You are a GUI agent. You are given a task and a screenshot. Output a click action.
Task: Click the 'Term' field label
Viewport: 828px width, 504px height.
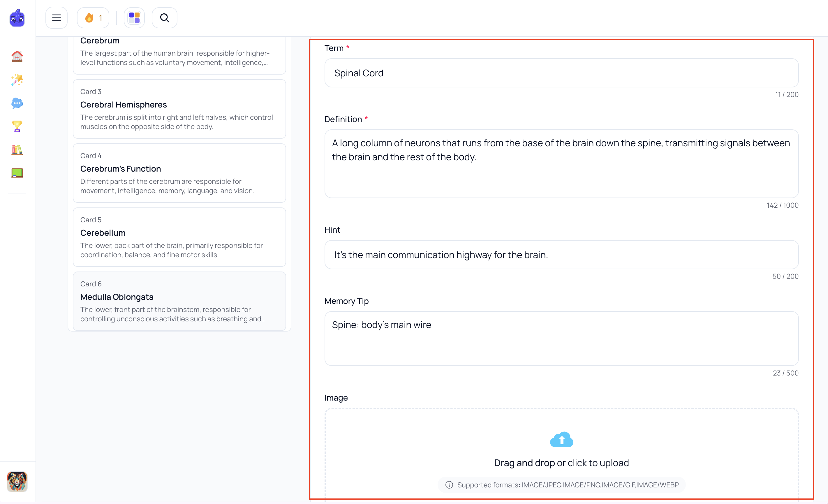click(x=334, y=48)
